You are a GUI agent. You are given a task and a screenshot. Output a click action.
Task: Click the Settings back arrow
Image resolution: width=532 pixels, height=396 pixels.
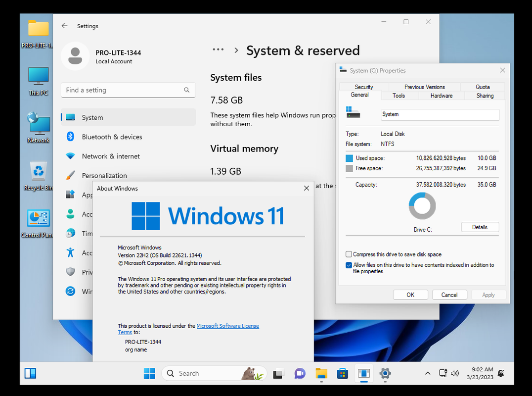point(64,26)
